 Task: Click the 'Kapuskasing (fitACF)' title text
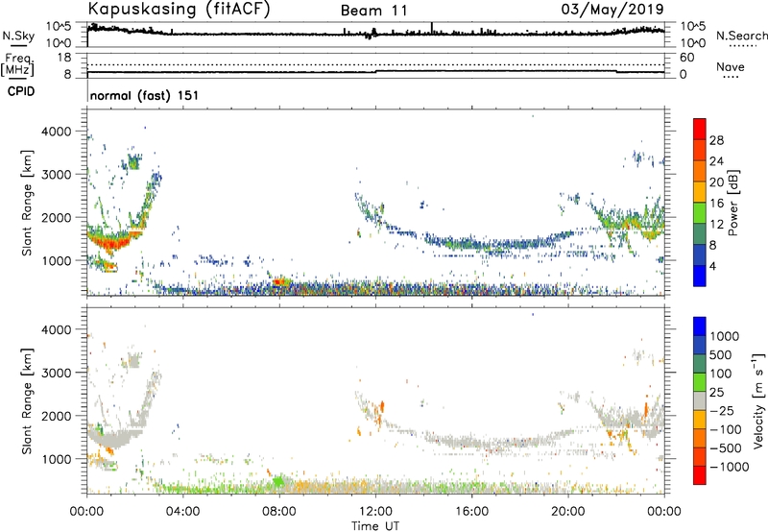click(x=179, y=10)
